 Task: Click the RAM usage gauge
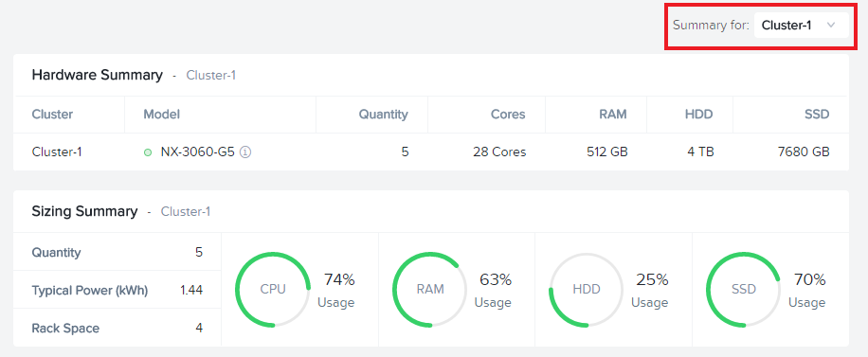430,290
